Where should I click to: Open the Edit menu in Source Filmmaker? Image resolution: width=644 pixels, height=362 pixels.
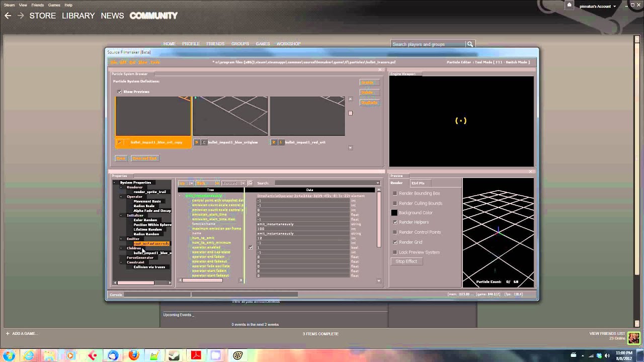coord(123,62)
